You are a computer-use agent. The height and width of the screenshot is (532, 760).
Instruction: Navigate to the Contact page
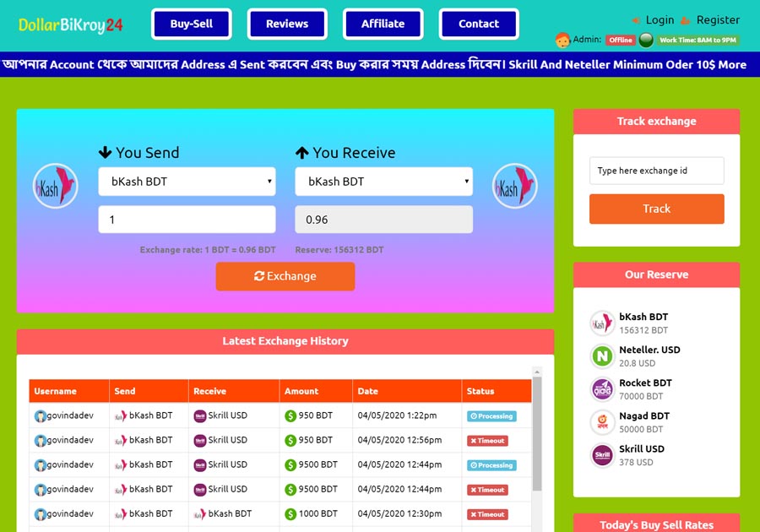479,24
